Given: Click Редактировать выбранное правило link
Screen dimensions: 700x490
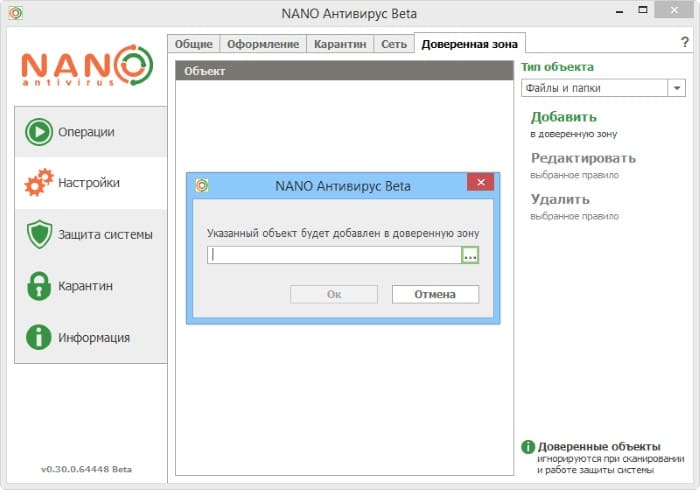Looking at the screenshot, I should click(583, 166).
